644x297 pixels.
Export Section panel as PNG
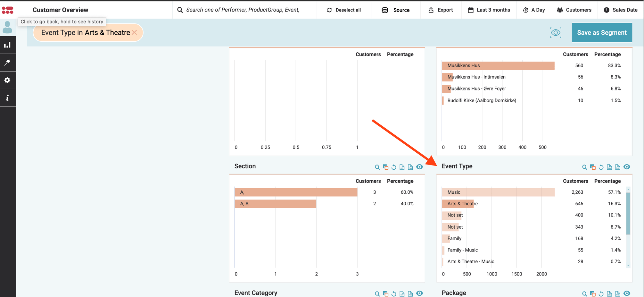(x=410, y=167)
